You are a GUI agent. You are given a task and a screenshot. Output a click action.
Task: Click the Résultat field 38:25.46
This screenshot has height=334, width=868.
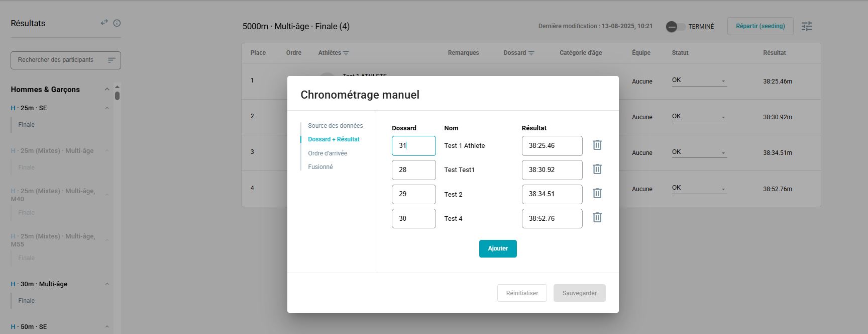552,146
